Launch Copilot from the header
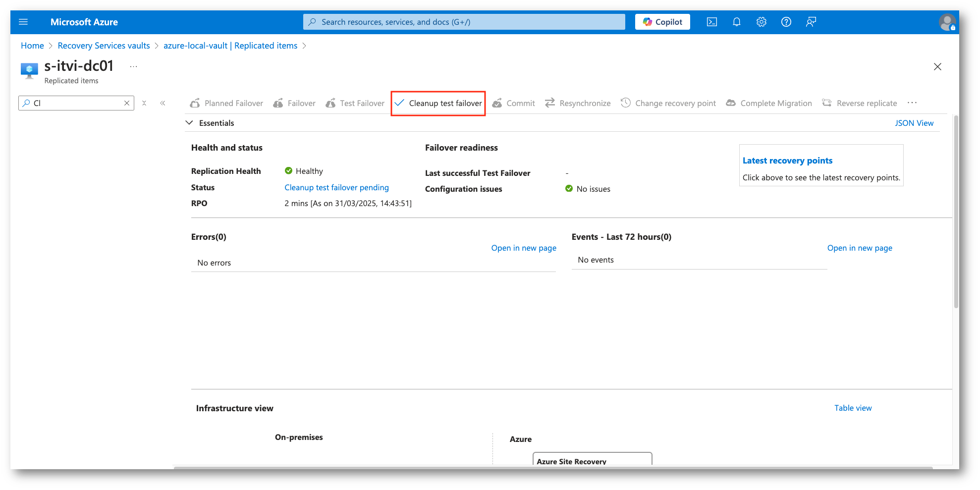Viewport: 980px width, 490px height. [662, 22]
